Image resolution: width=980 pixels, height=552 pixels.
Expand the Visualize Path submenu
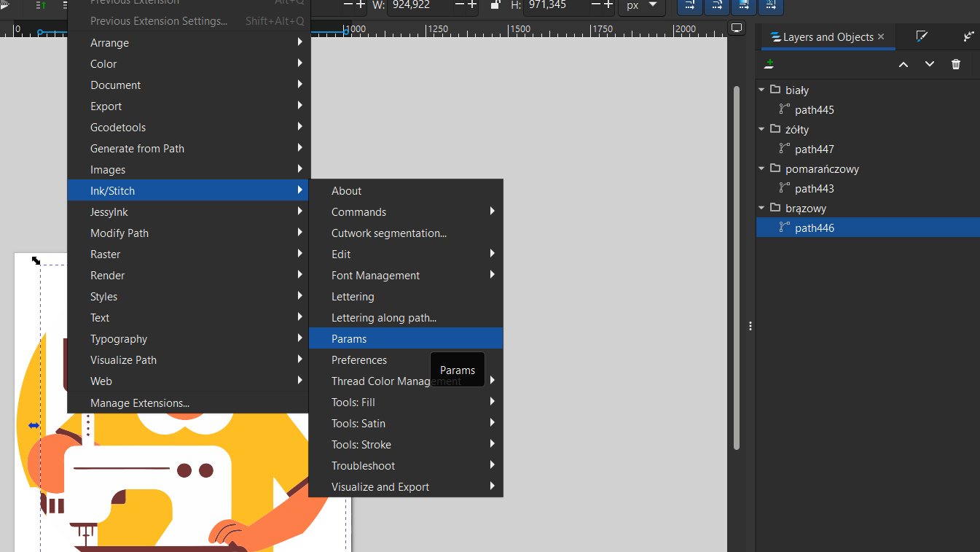189,360
